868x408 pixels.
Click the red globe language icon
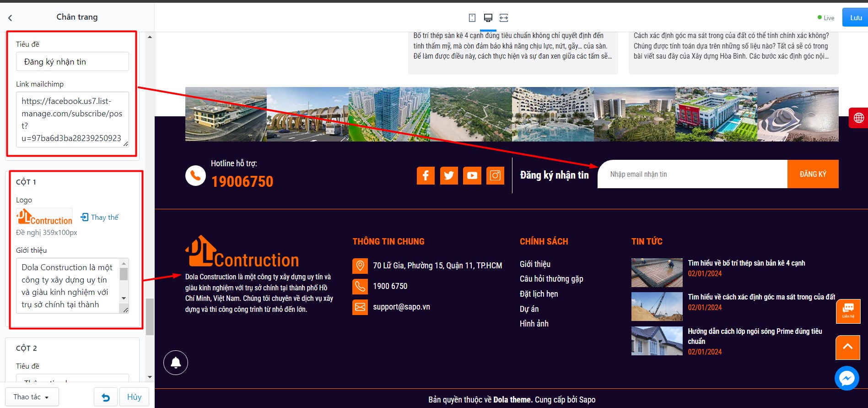click(858, 118)
